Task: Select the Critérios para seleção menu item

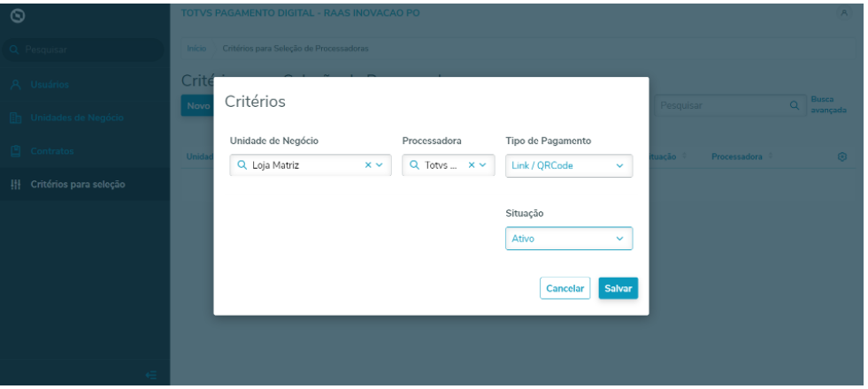Action: 85,184
